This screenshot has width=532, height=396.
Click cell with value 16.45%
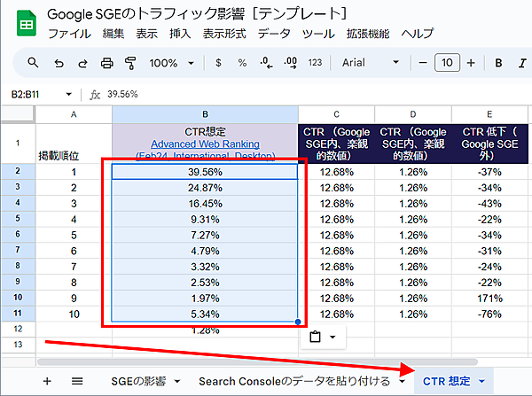[205, 204]
